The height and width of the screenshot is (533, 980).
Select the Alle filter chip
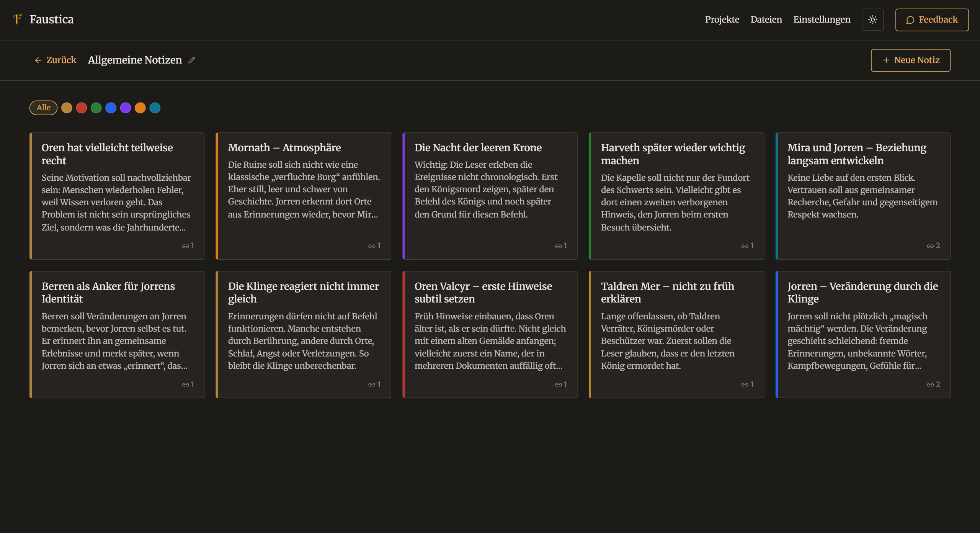click(x=43, y=108)
